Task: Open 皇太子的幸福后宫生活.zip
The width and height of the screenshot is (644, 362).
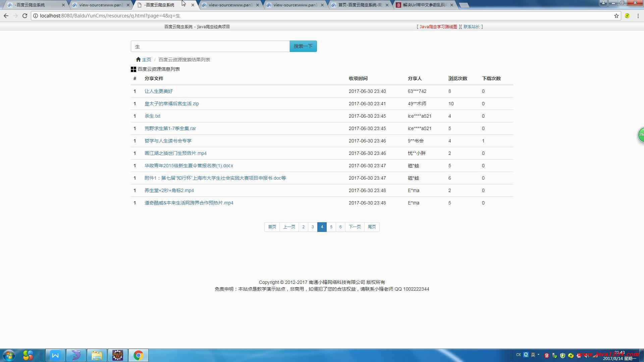Action: coord(172,104)
